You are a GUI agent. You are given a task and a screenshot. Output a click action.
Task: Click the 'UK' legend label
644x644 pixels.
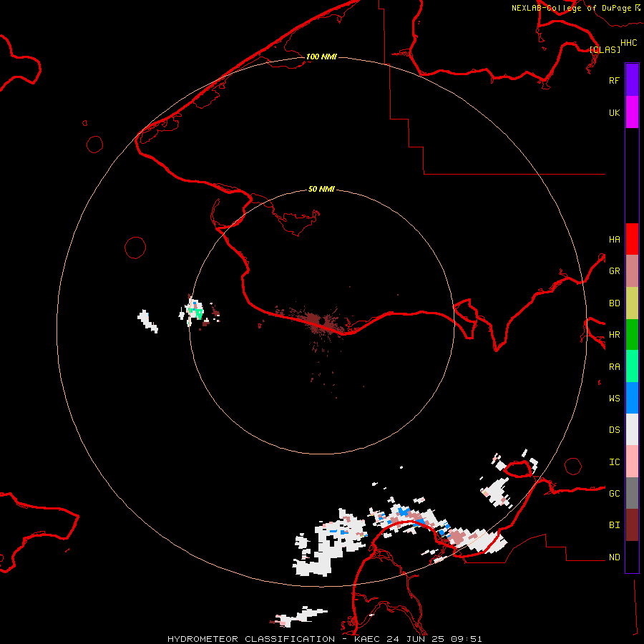pyautogui.click(x=614, y=112)
